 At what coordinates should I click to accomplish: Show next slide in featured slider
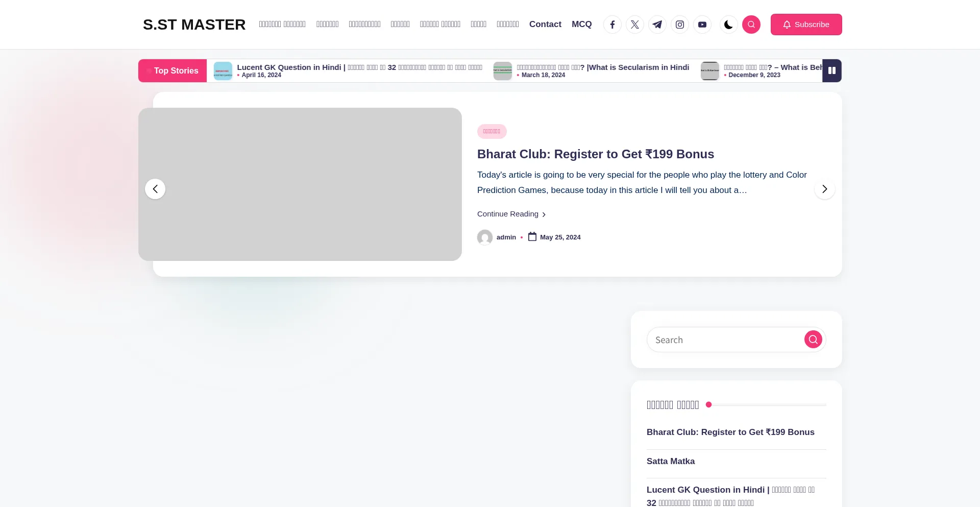(x=825, y=189)
